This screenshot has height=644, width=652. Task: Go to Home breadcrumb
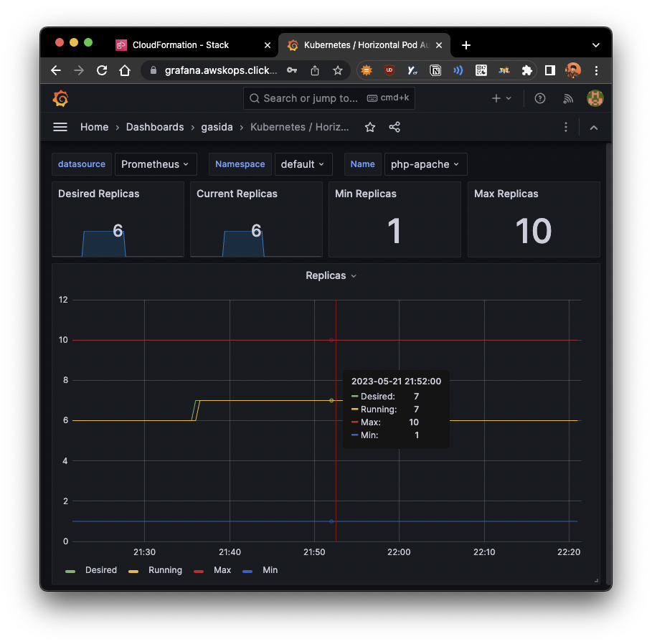(x=95, y=127)
